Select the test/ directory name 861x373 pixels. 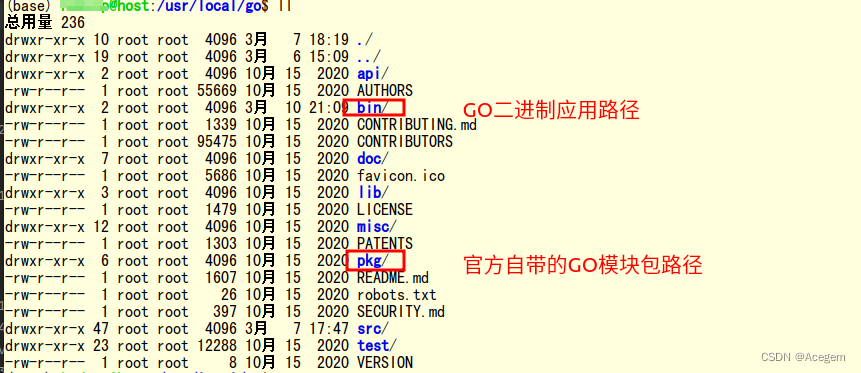(377, 346)
